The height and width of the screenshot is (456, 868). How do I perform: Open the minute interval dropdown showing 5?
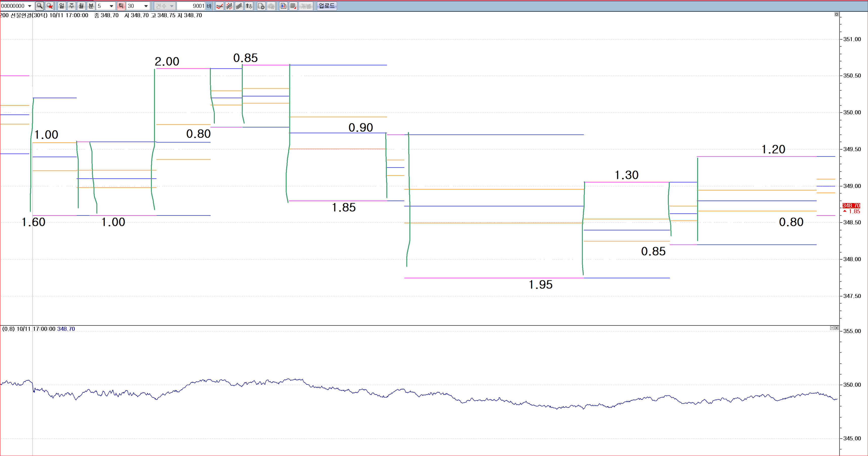[x=111, y=6]
